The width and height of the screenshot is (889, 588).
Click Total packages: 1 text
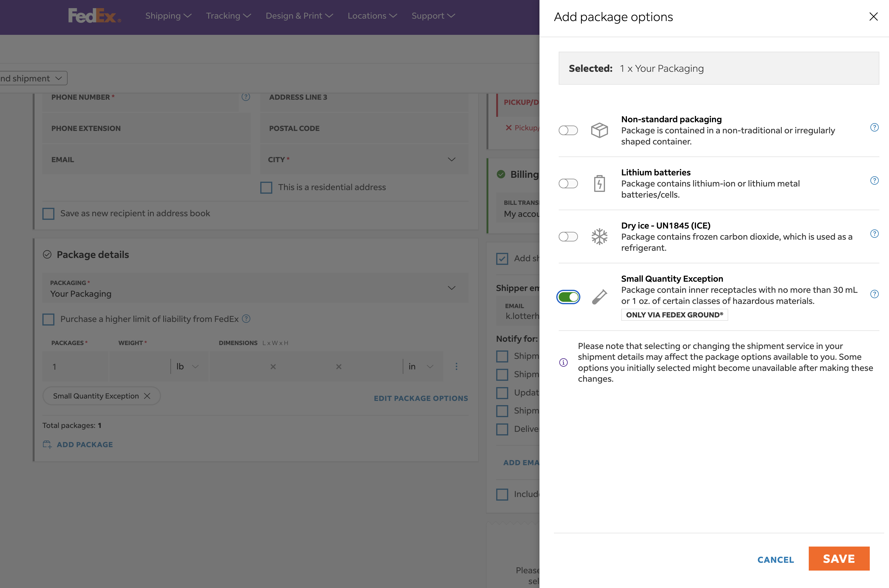tap(72, 425)
